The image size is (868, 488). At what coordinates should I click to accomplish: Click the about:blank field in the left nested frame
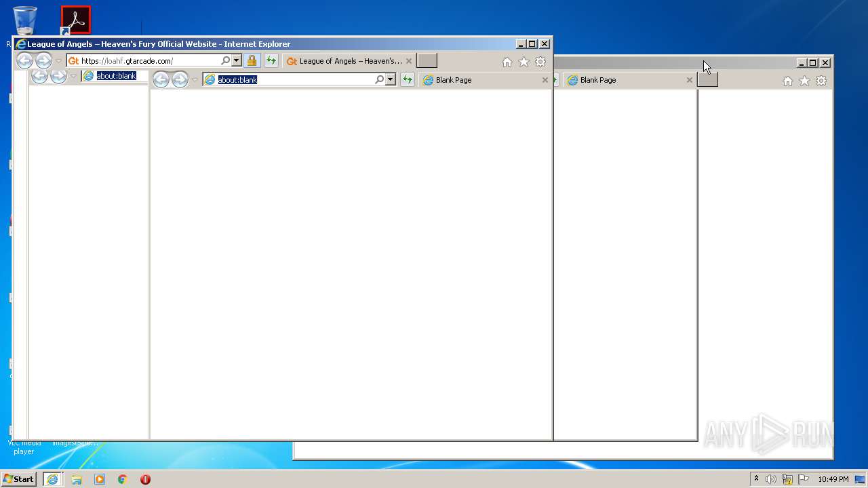115,76
